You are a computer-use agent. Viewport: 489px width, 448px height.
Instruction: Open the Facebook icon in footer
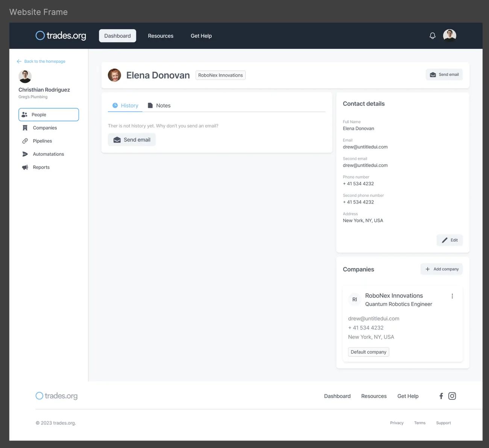[441, 396]
